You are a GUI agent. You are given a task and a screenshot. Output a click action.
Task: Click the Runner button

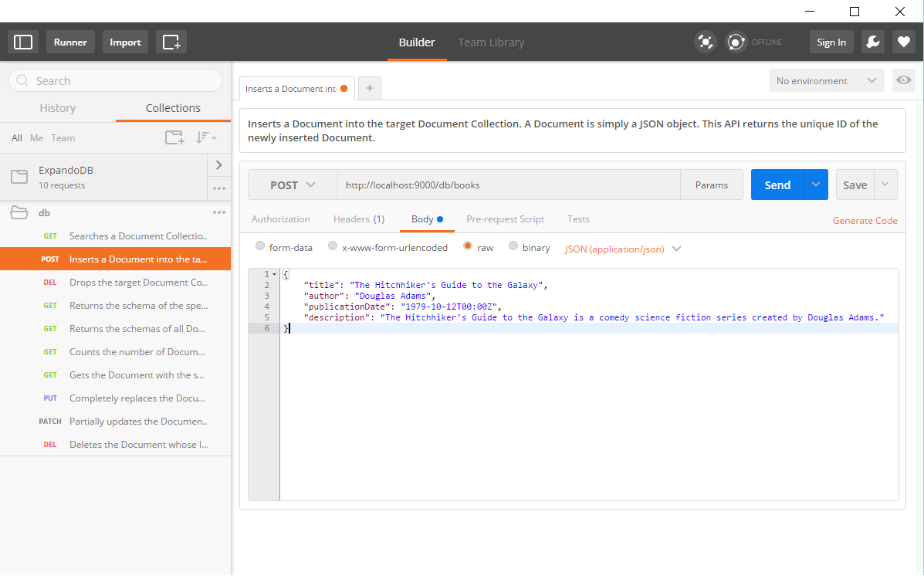[x=70, y=42]
